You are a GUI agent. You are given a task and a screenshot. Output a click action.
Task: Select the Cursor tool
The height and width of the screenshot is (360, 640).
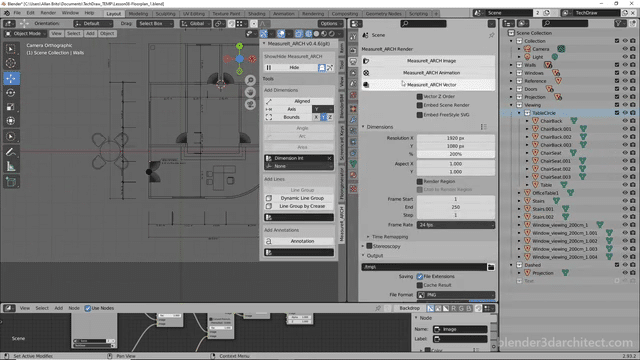click(11, 63)
